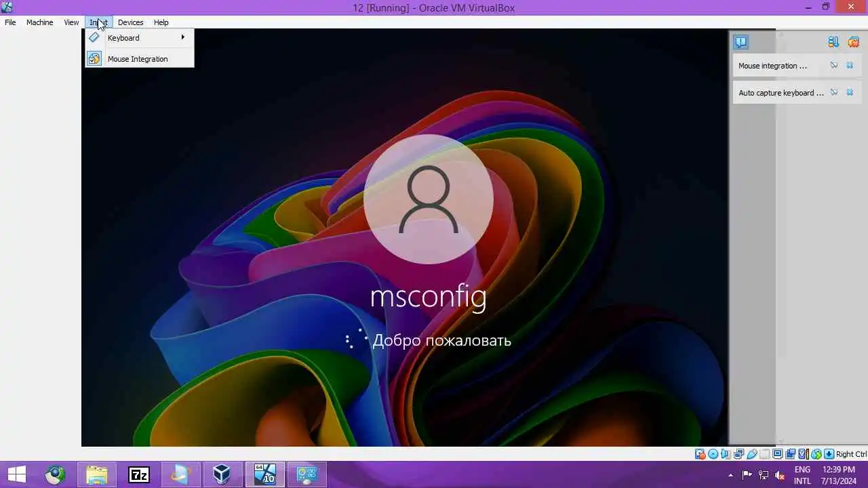Click the 'Auto capture keyboard ...' notification text
The image size is (868, 488).
(x=781, y=93)
